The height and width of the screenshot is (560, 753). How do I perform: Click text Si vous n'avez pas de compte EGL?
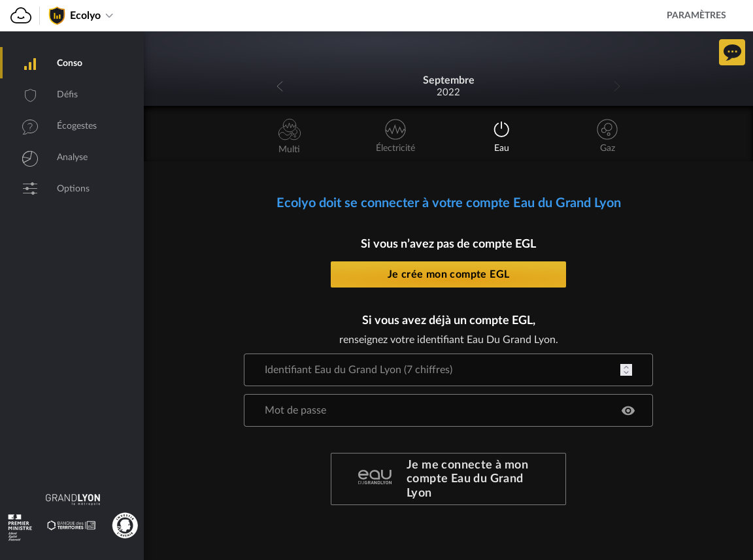coord(448,244)
